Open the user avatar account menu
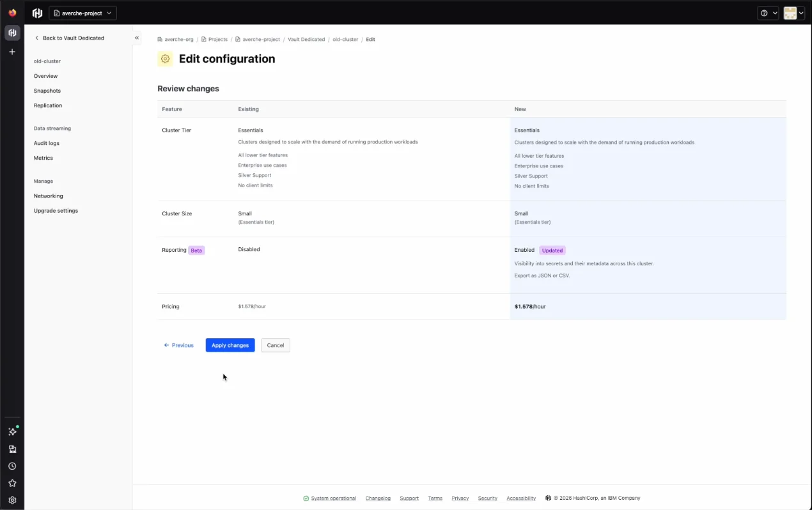This screenshot has width=812, height=510. [793, 13]
